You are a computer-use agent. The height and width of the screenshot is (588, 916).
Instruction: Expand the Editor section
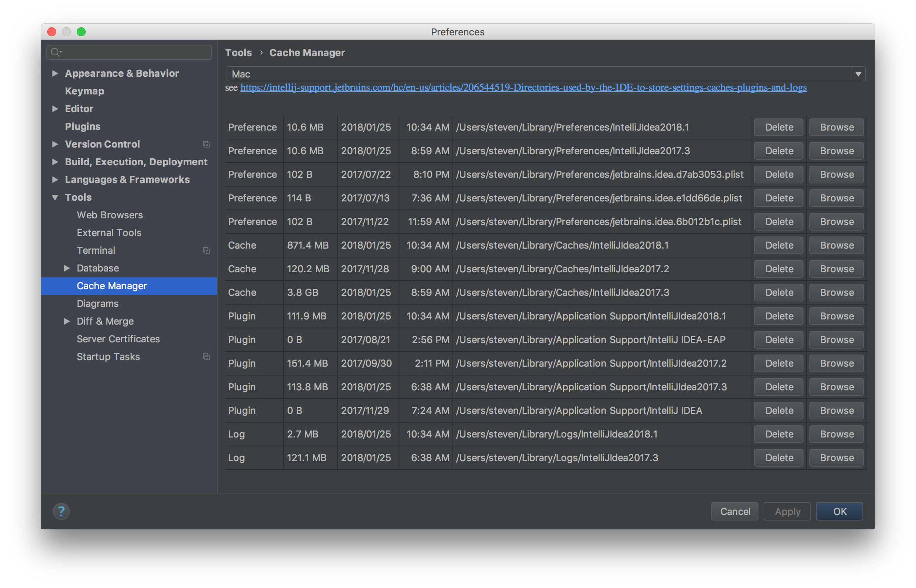[x=55, y=109]
